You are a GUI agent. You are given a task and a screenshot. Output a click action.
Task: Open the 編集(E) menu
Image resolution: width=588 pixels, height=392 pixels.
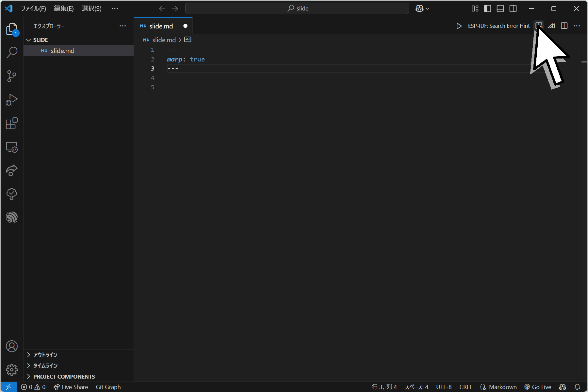tap(64, 9)
